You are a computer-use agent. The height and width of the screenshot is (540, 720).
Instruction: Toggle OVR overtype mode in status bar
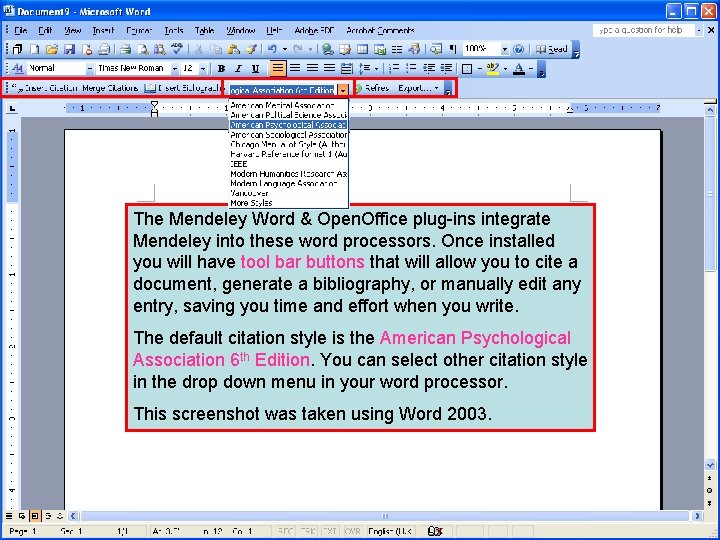click(352, 531)
